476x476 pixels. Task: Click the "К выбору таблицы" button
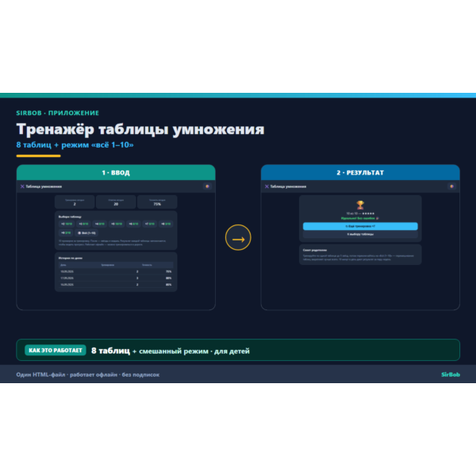coord(360,234)
